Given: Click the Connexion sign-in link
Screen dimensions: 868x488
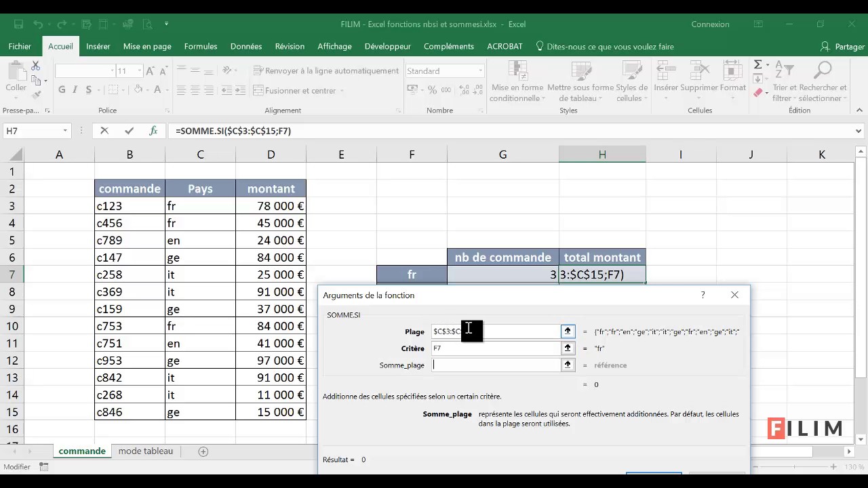Looking at the screenshot, I should [x=710, y=24].
